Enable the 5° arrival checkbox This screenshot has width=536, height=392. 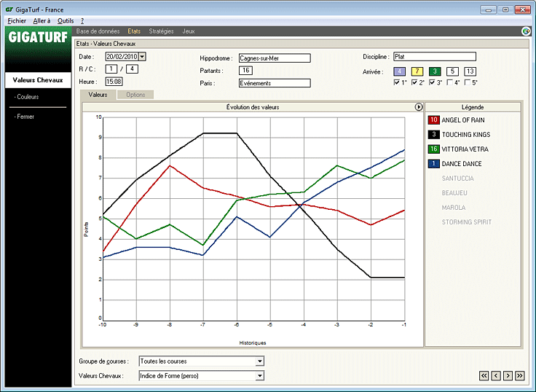[468, 82]
